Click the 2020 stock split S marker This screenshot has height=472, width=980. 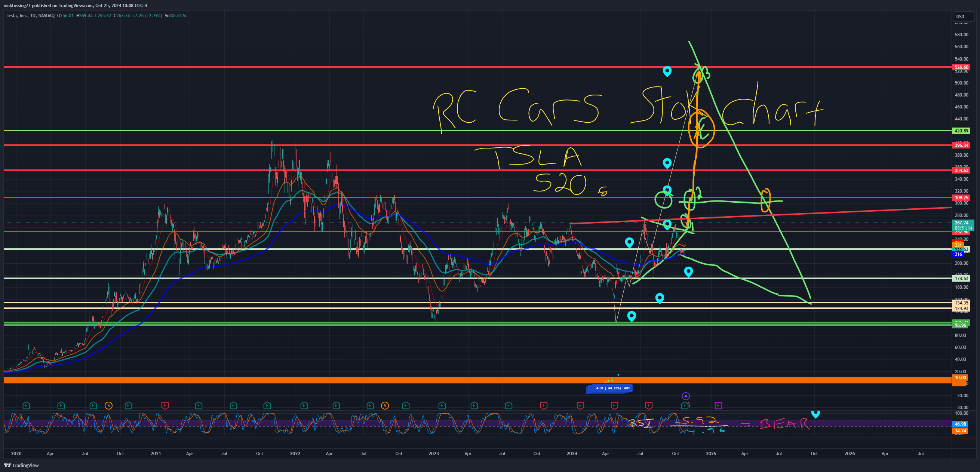coord(109,406)
